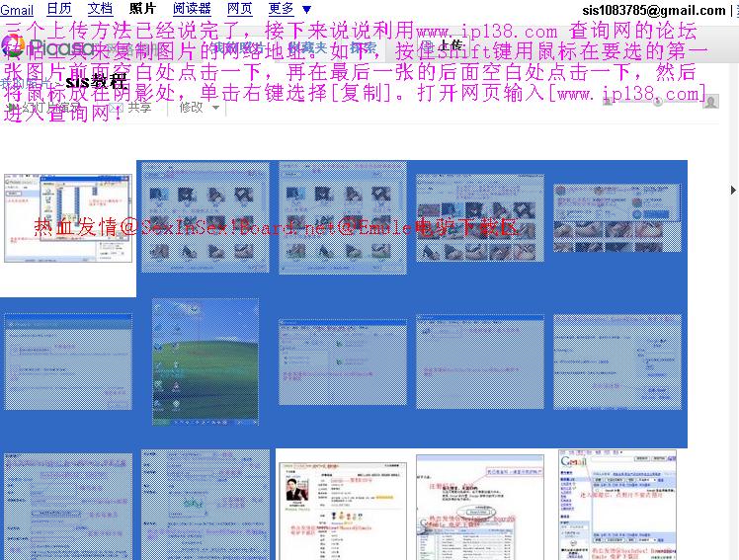
Task: Open the 文档 documents link
Action: tap(101, 9)
